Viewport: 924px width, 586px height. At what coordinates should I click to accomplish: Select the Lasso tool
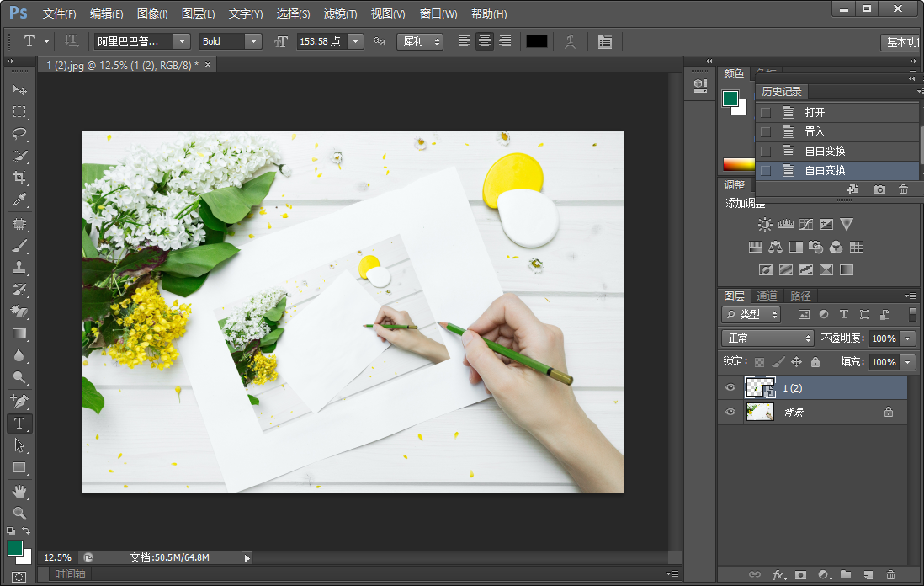tap(19, 134)
